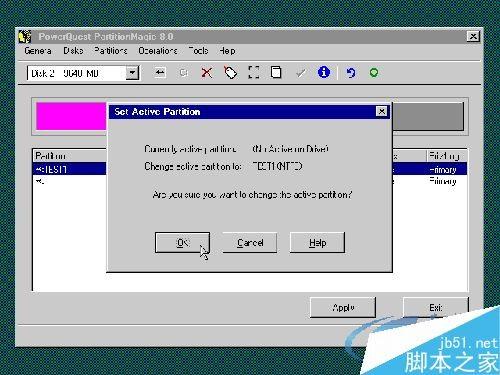Click the resize/move partition arrow icon
This screenshot has width=500, height=375.
[160, 73]
